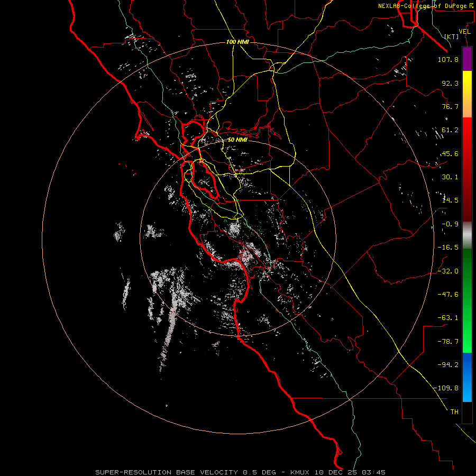Click the VEL legend heading

point(465,32)
